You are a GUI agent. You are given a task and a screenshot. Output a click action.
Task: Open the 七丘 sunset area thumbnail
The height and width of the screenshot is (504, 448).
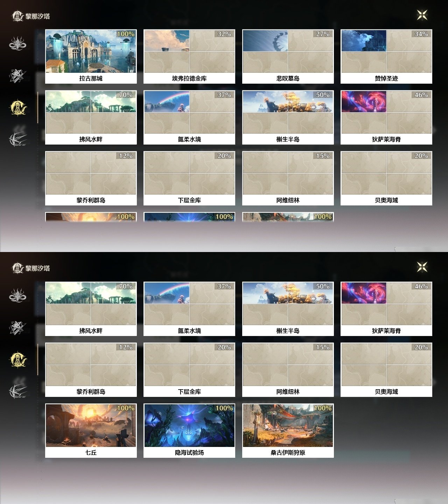tap(91, 426)
